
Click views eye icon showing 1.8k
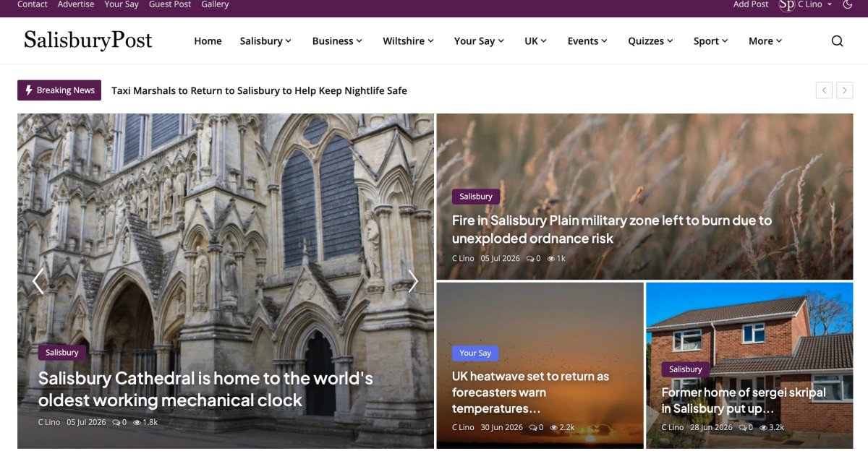(x=137, y=422)
